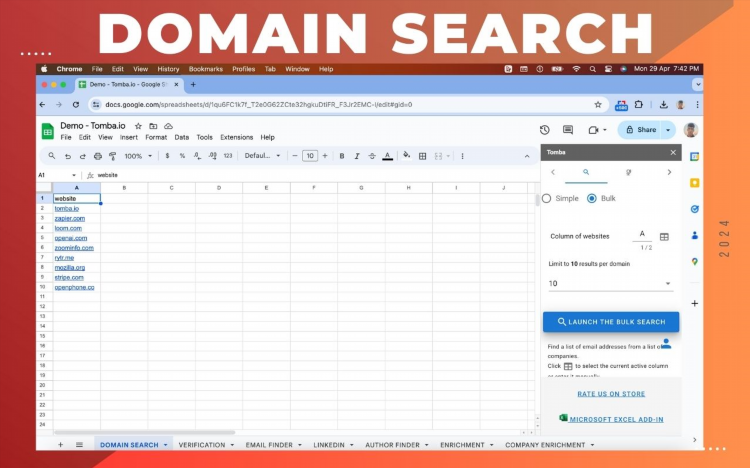Toggle strikethrough formatting
The image size is (750, 468).
coord(372,156)
